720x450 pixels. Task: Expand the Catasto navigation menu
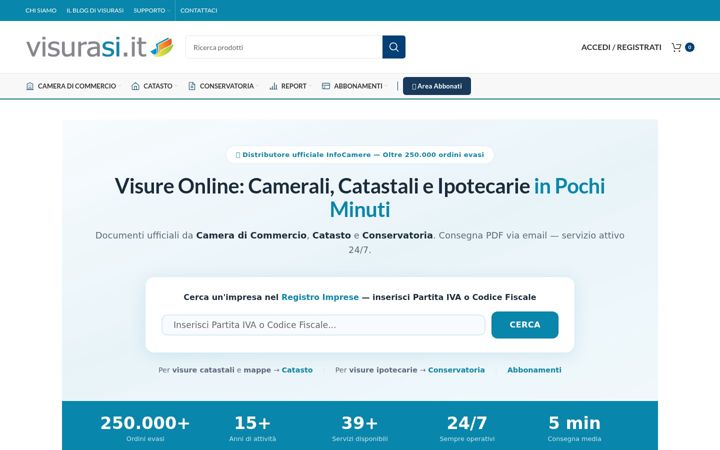[x=153, y=86]
